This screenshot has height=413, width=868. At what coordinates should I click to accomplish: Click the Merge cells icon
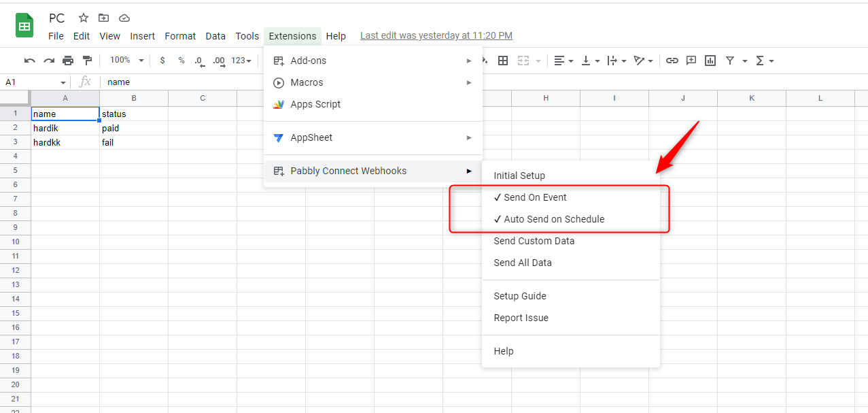click(523, 61)
